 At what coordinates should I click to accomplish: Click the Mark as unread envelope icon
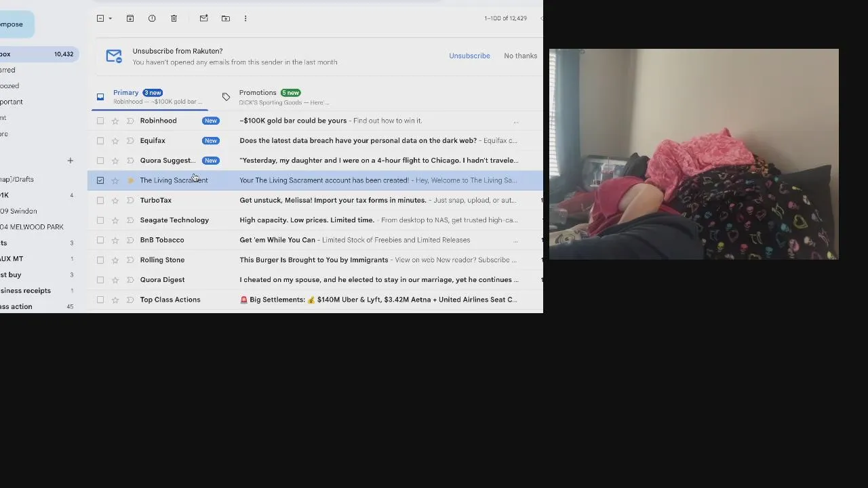click(203, 18)
